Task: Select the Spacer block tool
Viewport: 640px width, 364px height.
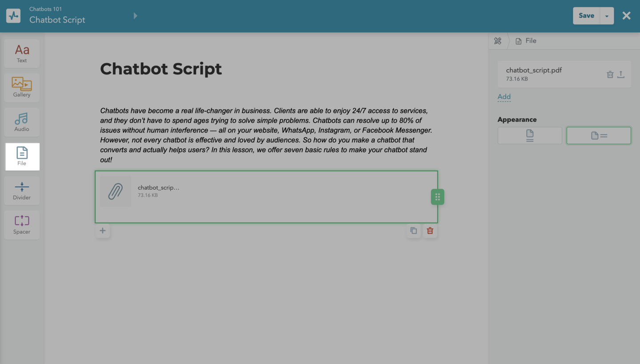Action: pos(22,225)
